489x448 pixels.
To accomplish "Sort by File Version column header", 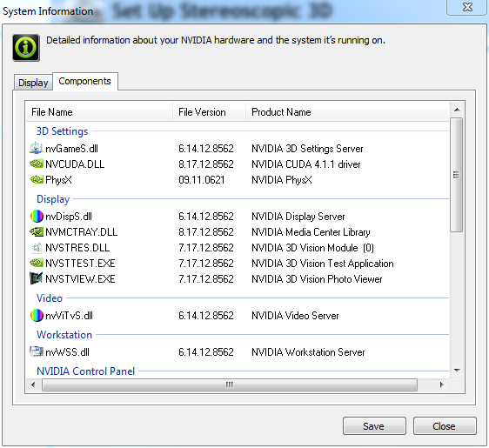I will (x=209, y=112).
